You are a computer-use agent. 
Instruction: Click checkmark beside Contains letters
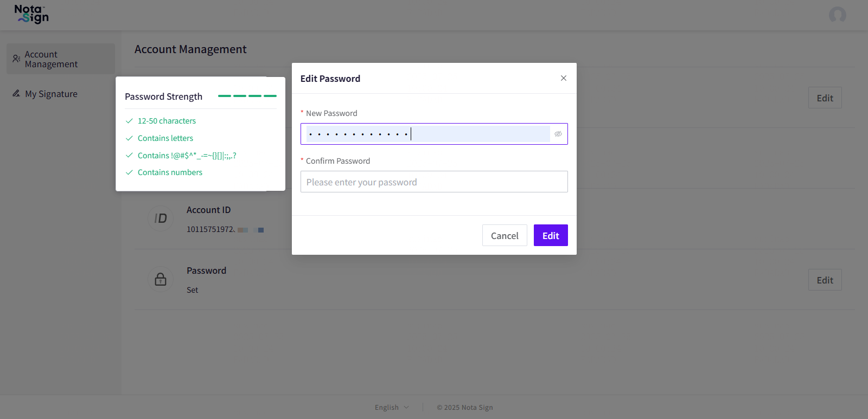coord(129,138)
